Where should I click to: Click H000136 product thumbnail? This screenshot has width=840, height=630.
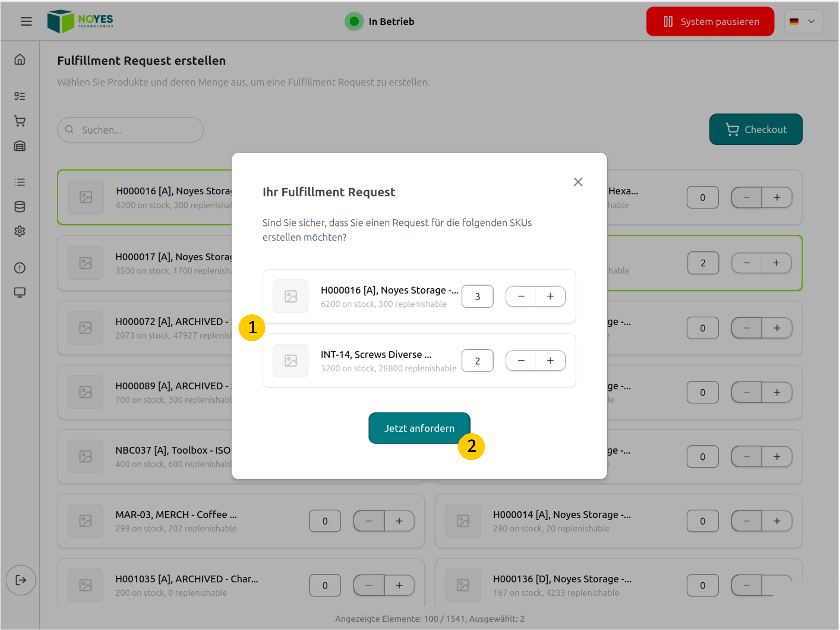tap(463, 585)
